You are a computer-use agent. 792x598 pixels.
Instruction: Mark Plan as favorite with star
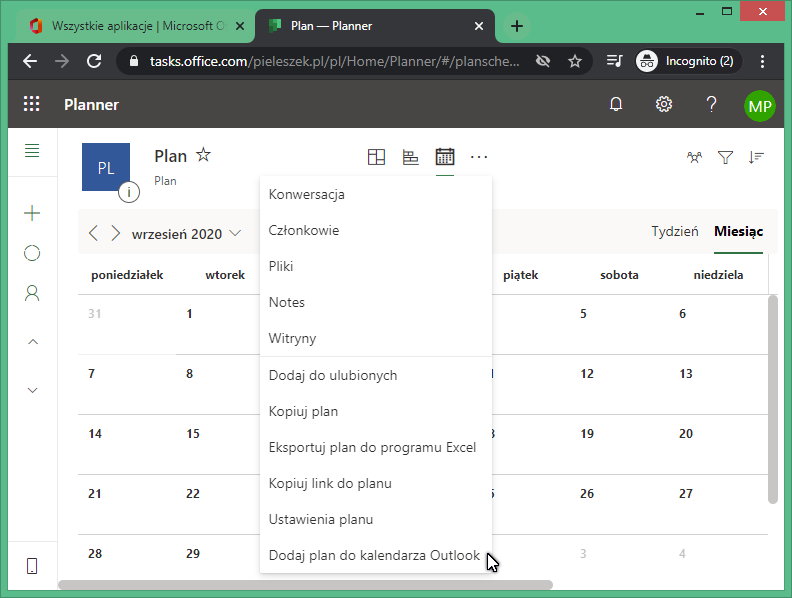(x=204, y=154)
